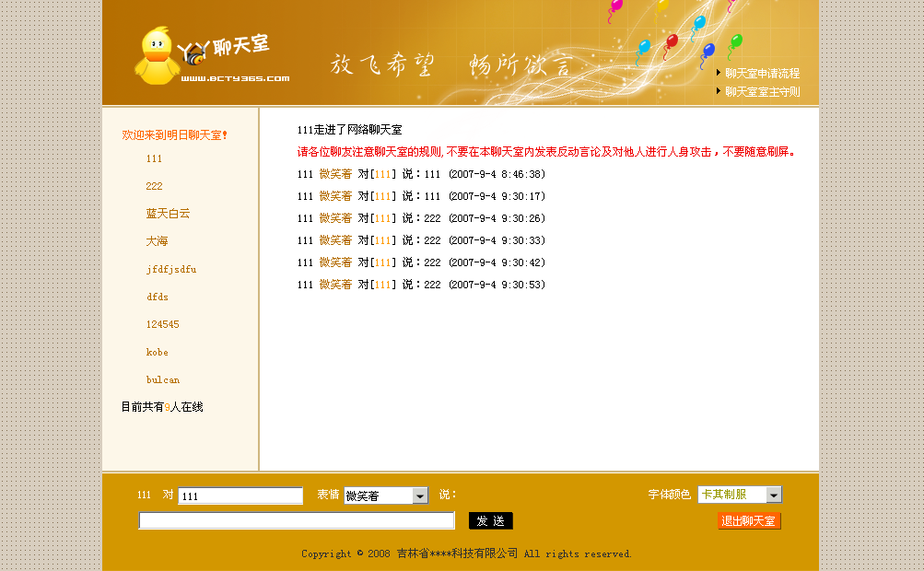This screenshot has width=924, height=571.
Task: Click user dfds in the sidebar
Action: pyautogui.click(x=157, y=297)
